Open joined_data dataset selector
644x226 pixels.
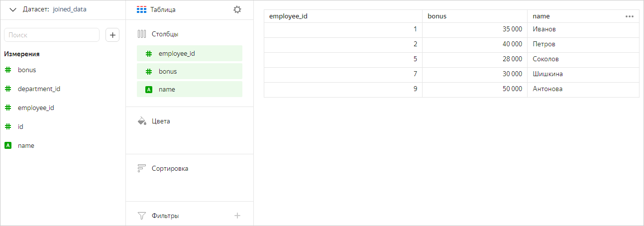click(69, 9)
